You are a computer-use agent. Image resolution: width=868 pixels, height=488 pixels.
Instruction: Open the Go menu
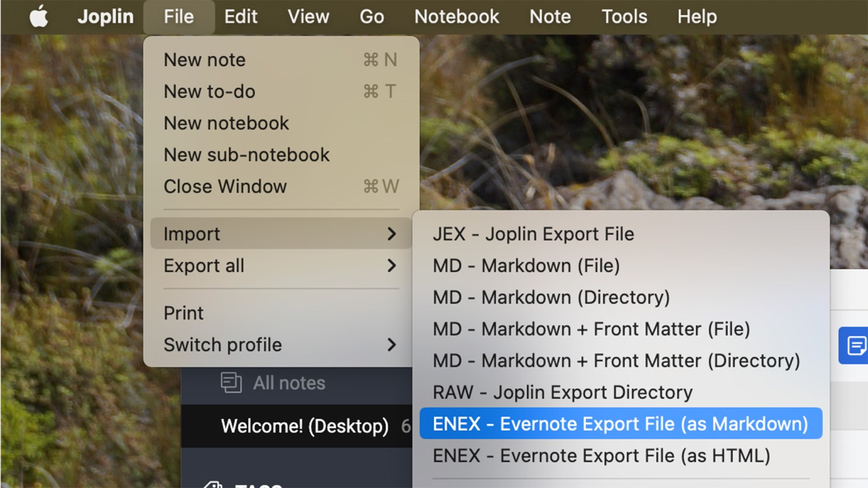point(371,16)
